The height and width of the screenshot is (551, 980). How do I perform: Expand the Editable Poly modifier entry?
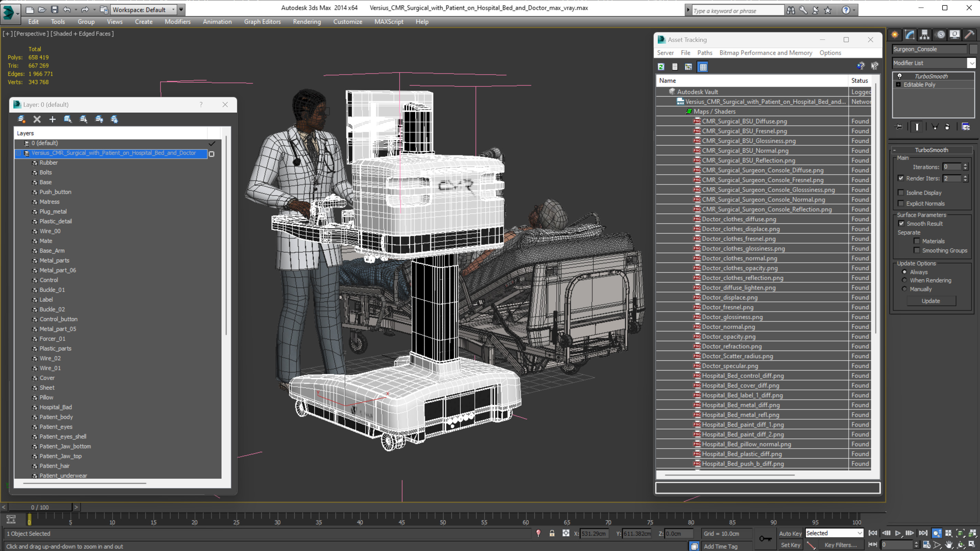(x=899, y=84)
